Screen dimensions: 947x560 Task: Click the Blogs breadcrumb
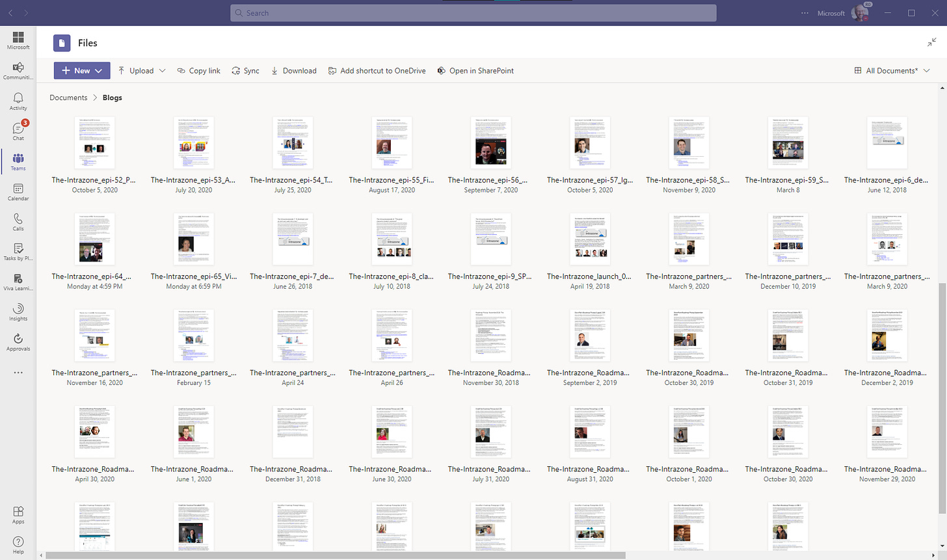pyautogui.click(x=113, y=98)
